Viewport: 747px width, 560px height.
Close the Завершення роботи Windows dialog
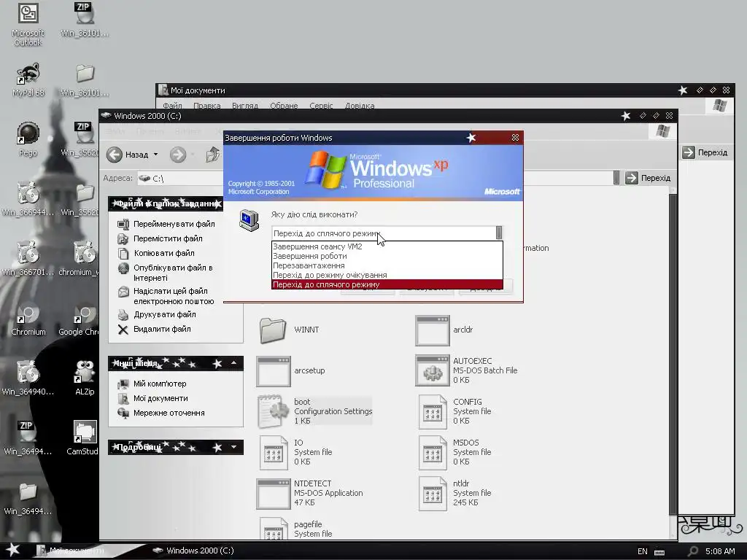pos(515,138)
